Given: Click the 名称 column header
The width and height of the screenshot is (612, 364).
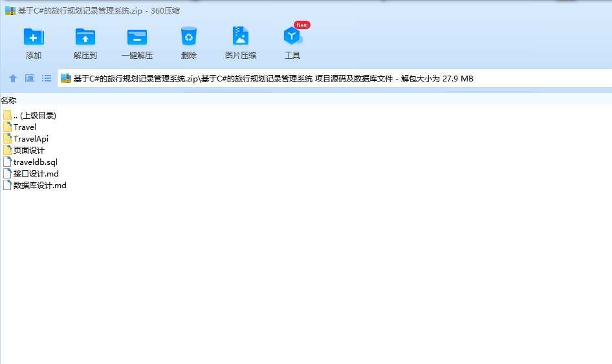Looking at the screenshot, I should tap(8, 101).
